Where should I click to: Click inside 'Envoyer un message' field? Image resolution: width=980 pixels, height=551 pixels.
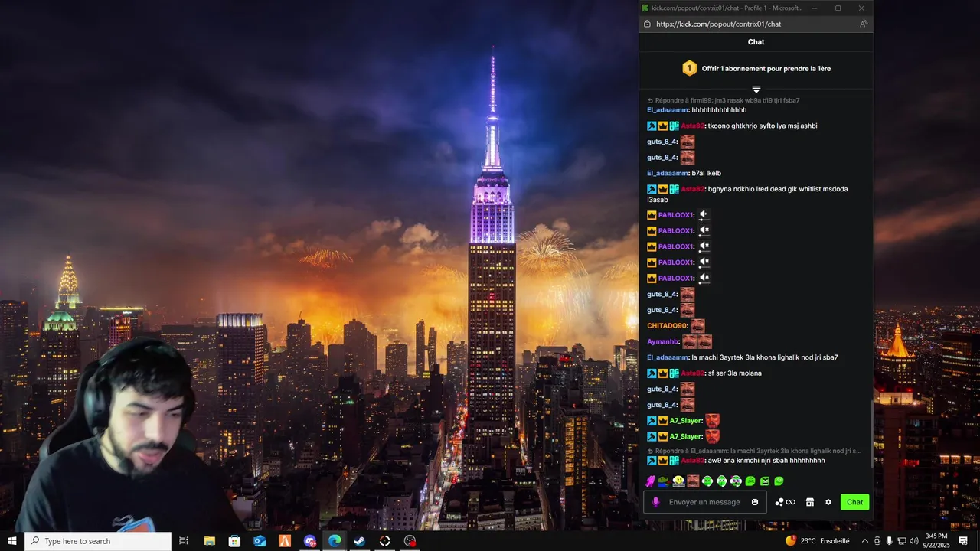pyautogui.click(x=704, y=502)
